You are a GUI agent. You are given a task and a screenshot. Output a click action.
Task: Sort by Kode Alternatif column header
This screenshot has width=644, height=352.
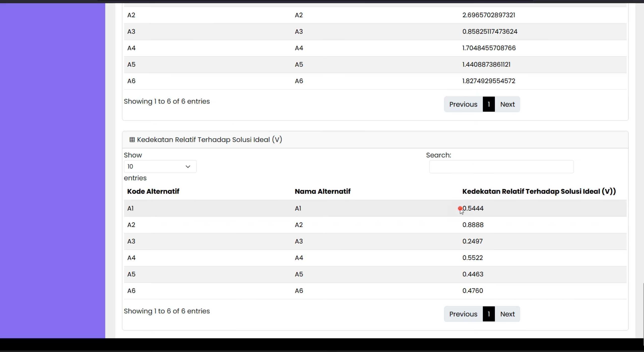(x=153, y=191)
